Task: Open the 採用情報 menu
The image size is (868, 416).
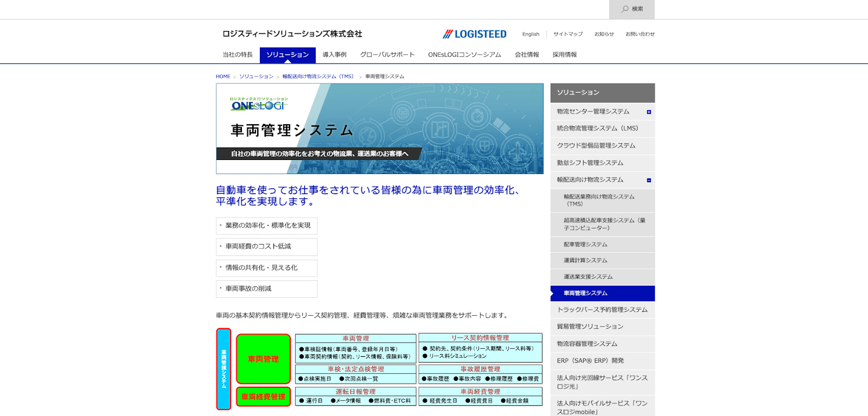Action: pyautogui.click(x=565, y=55)
